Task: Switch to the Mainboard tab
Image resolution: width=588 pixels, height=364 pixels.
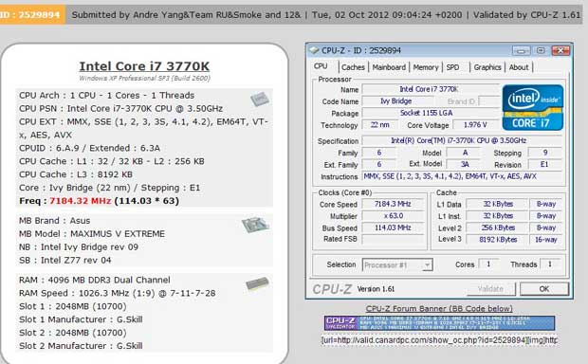Action: point(389,67)
